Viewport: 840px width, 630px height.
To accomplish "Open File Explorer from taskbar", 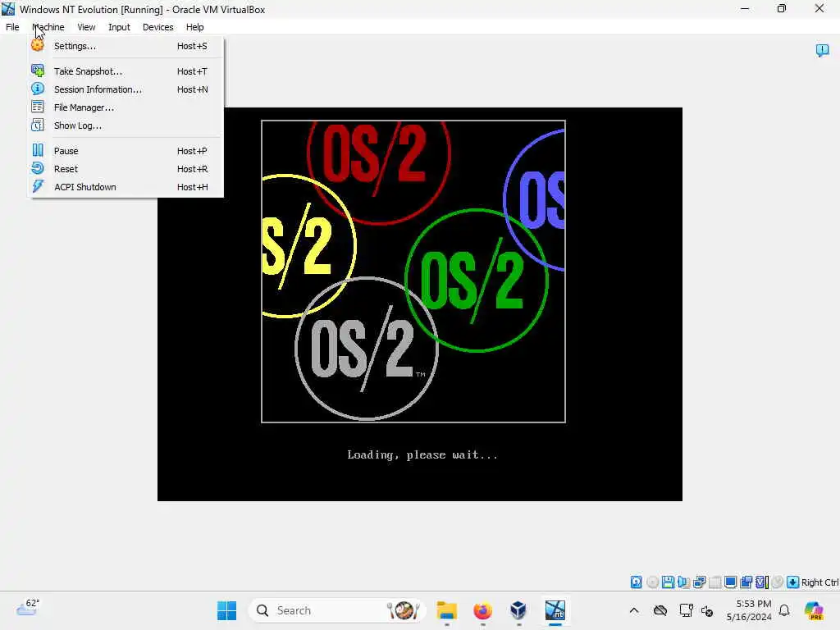I will pos(446,610).
